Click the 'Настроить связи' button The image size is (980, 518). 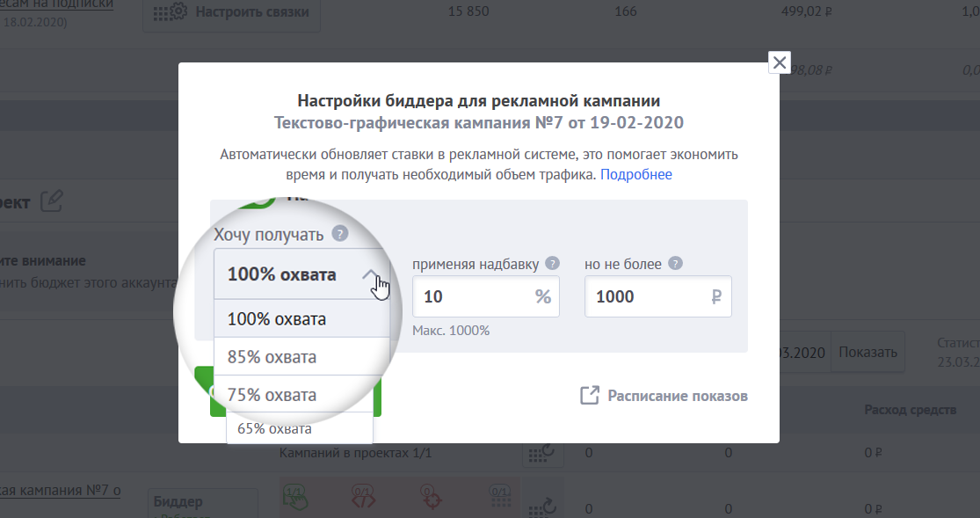(x=231, y=12)
